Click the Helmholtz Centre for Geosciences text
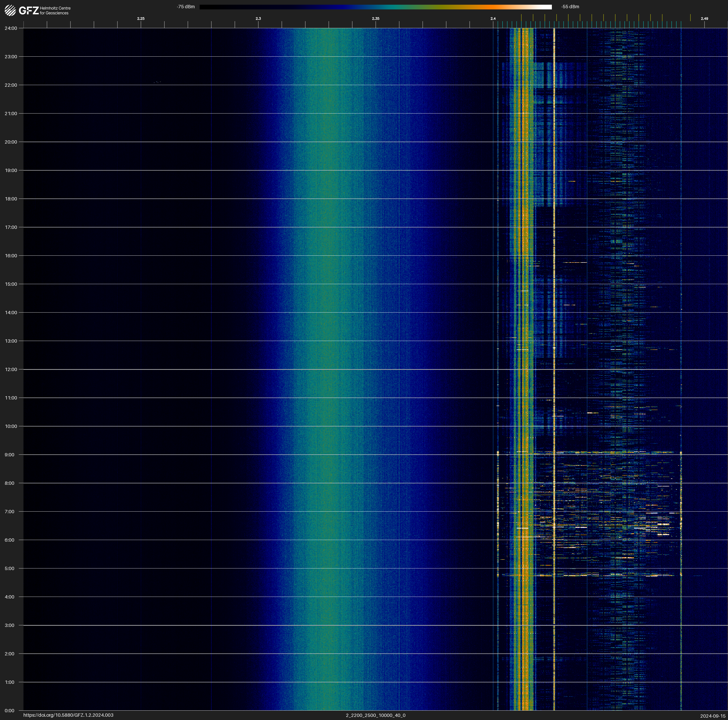The image size is (728, 720). pos(55,11)
